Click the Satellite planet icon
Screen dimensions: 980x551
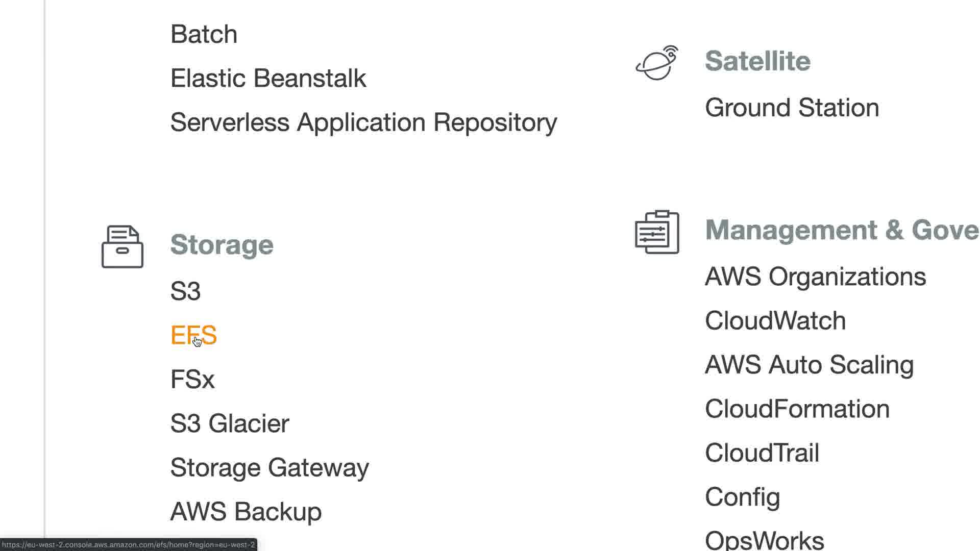coord(657,63)
